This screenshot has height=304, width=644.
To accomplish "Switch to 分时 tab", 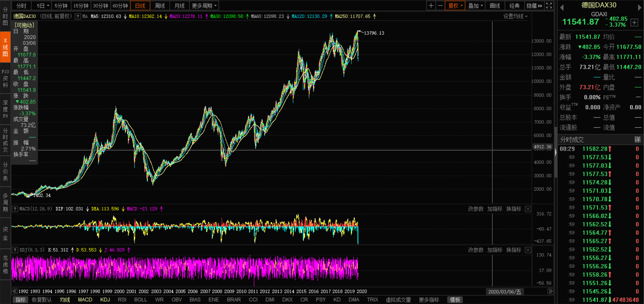I will coord(21,6).
